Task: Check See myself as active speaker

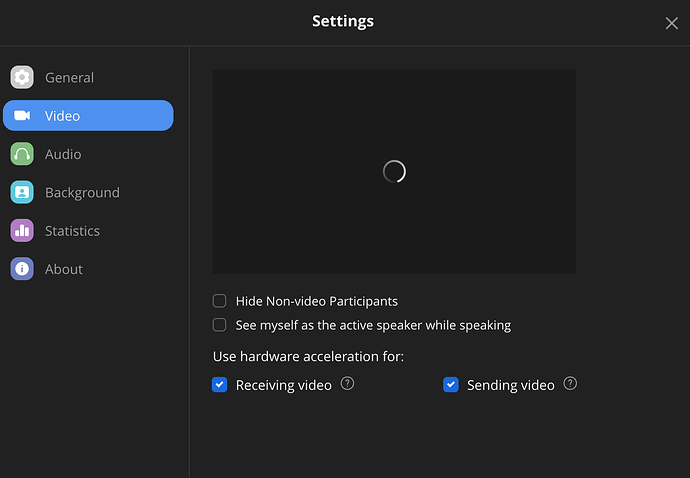Action: pyautogui.click(x=220, y=325)
